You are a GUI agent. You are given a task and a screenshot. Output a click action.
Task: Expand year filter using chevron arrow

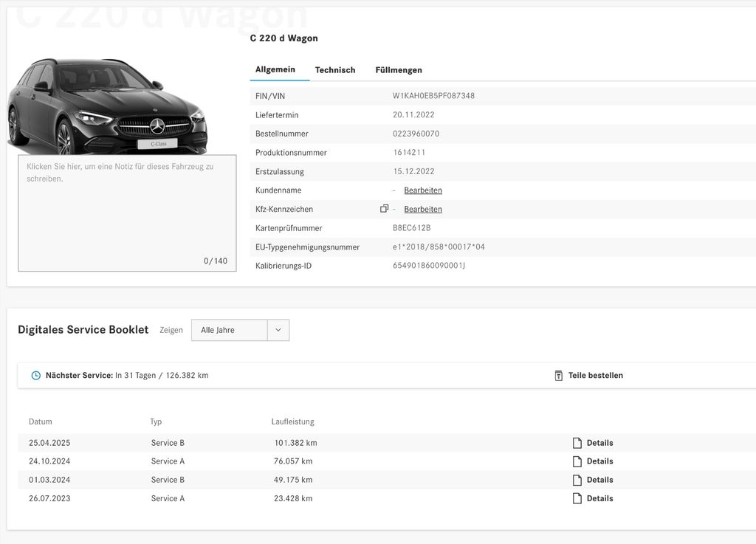[x=278, y=330]
